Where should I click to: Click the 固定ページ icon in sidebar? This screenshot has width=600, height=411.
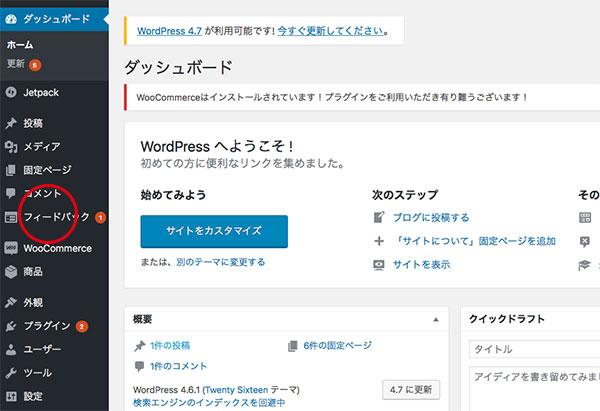[x=11, y=170]
